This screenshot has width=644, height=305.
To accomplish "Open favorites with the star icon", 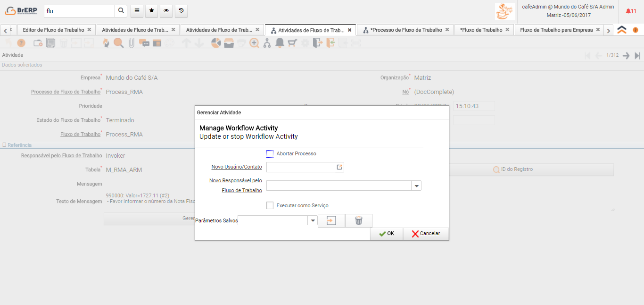I will (151, 11).
